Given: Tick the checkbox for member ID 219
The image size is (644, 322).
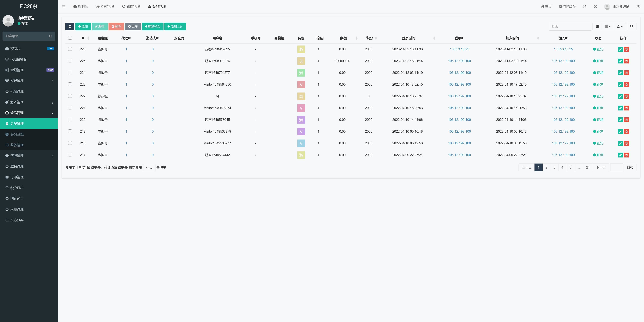Looking at the screenshot, I should coord(70,131).
